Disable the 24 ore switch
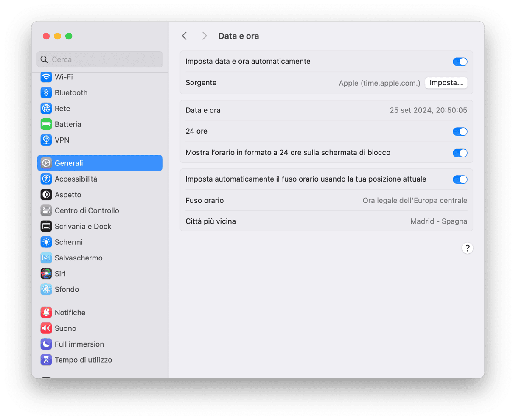 pyautogui.click(x=460, y=132)
